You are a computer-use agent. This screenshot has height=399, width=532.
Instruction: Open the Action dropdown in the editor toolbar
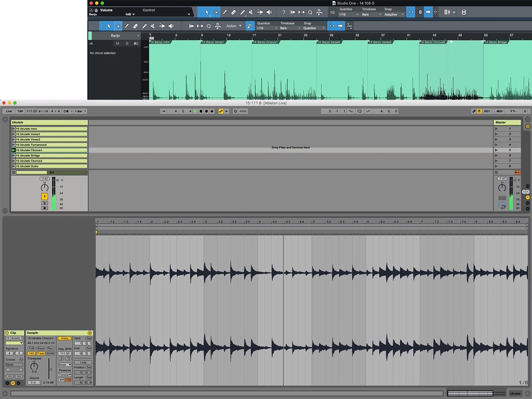[x=234, y=26]
